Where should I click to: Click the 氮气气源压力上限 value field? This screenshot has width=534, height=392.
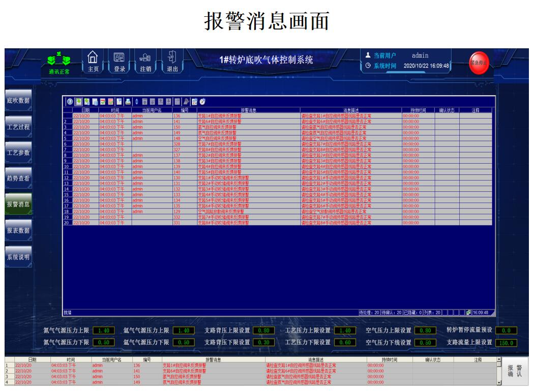tap(104, 330)
